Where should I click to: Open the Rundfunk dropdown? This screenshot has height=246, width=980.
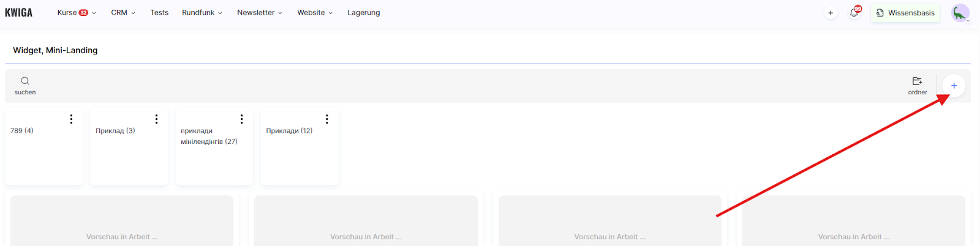[202, 12]
